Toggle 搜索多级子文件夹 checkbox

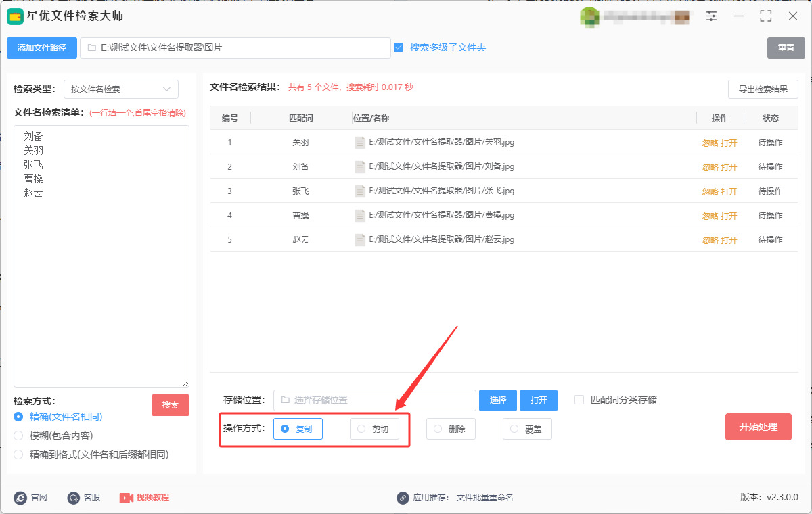(399, 47)
